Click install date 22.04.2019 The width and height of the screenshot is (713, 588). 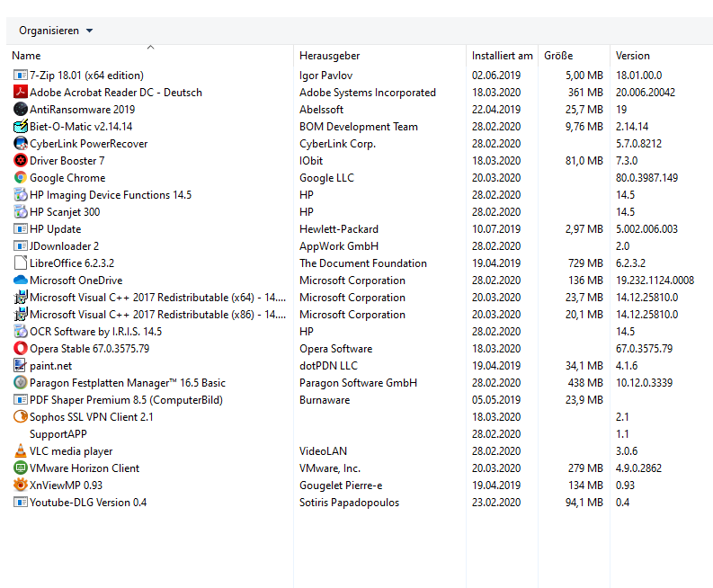point(496,109)
